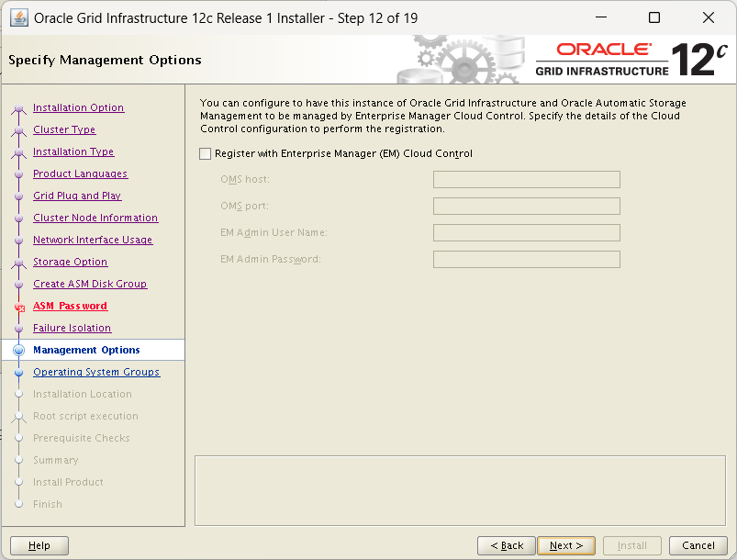The height and width of the screenshot is (560, 737).
Task: Maximize the installer window
Action: pyautogui.click(x=654, y=17)
